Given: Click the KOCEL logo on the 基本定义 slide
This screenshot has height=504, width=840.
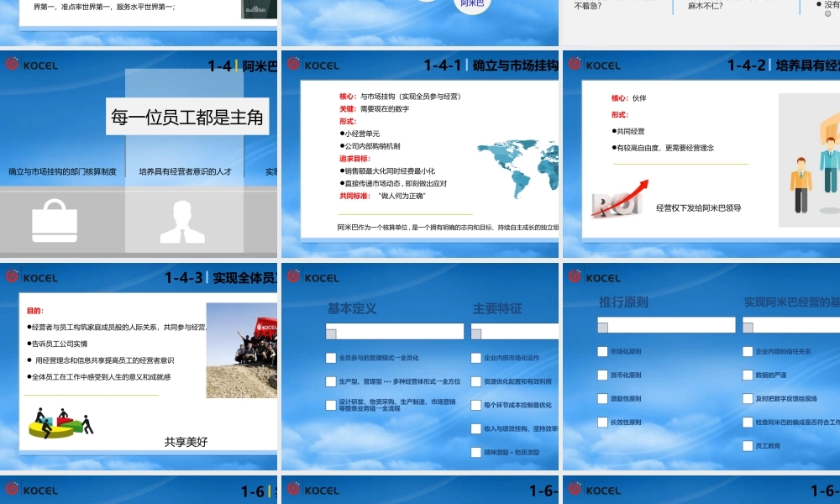Looking at the screenshot, I should 313,277.
